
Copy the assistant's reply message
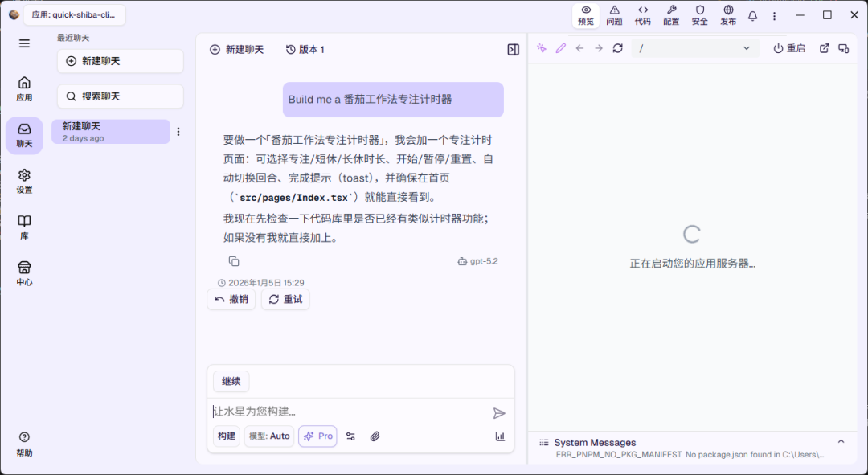coord(234,261)
